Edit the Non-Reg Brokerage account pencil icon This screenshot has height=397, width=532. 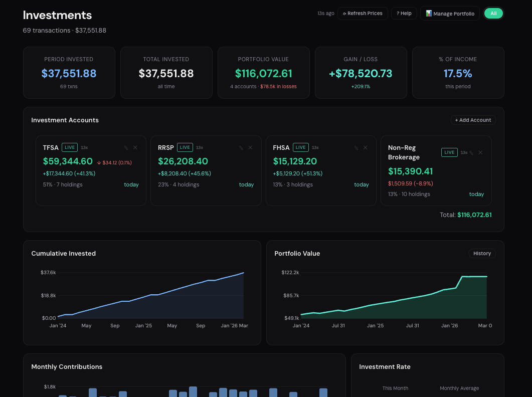coord(471,153)
